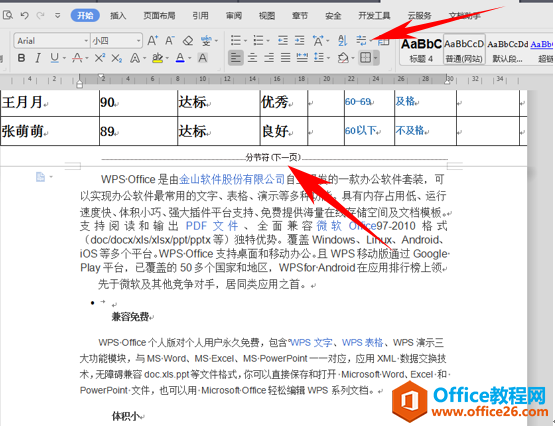Select justify alignment button
The image size is (555, 429).
(x=286, y=58)
